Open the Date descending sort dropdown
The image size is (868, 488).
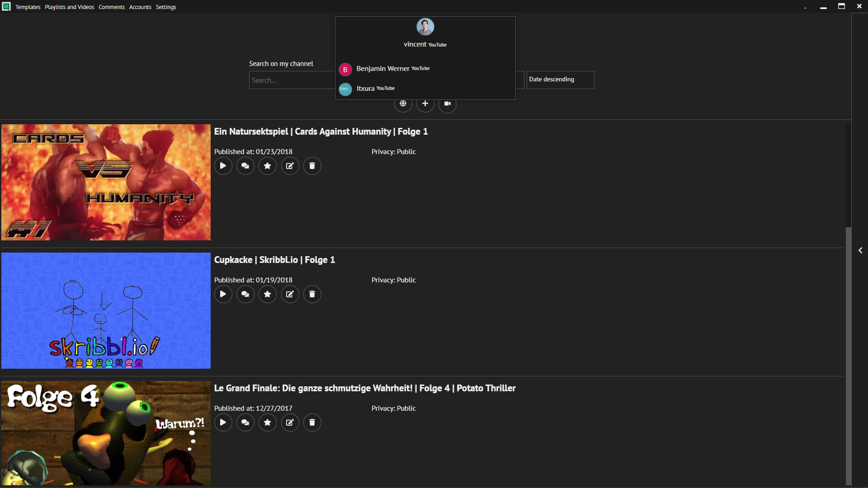point(561,80)
